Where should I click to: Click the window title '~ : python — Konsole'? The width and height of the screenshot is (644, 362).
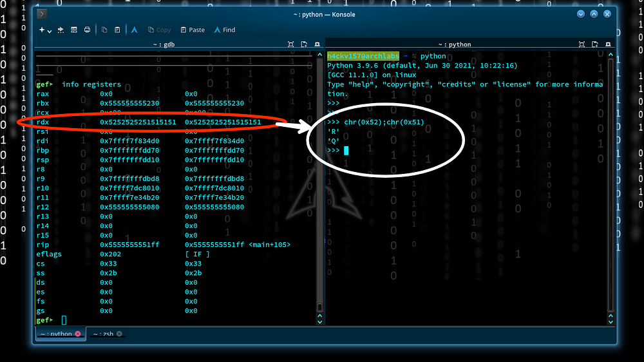coord(324,14)
